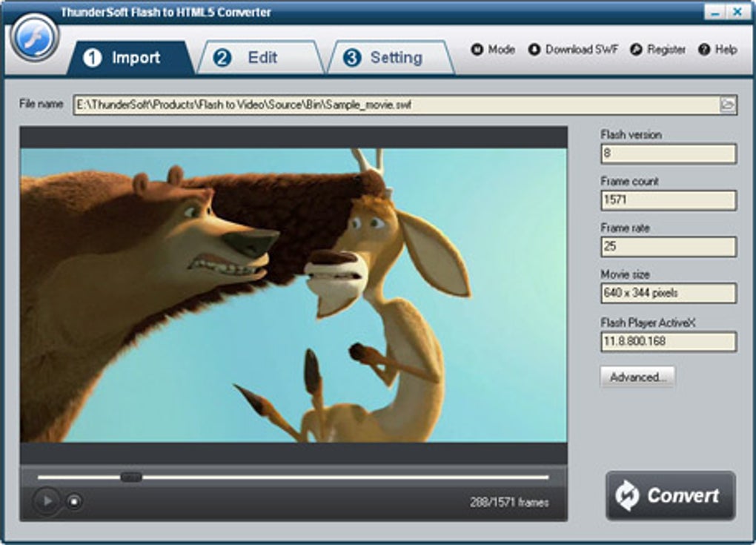Open the Edit tab
The image size is (756, 545).
(x=260, y=57)
